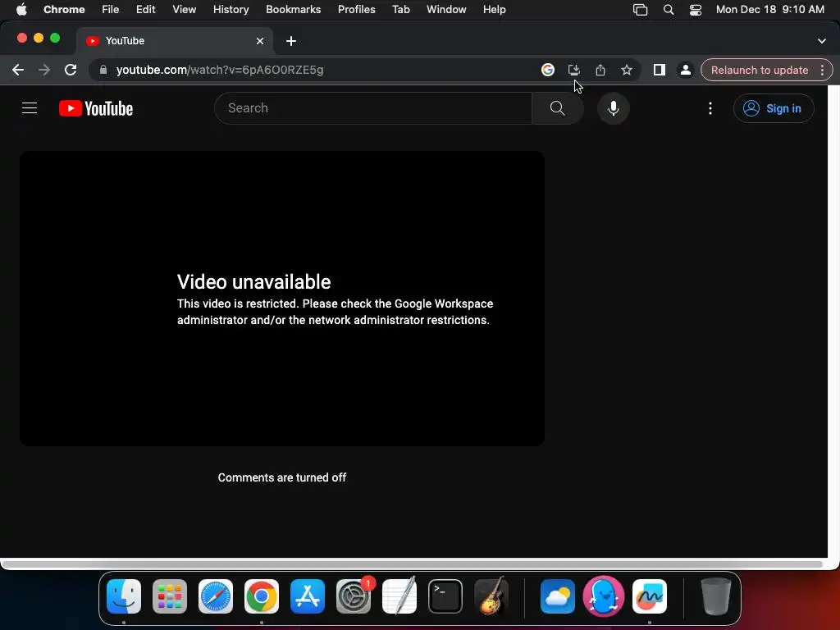
Task: Click the unavailable video player area
Action: point(282,299)
